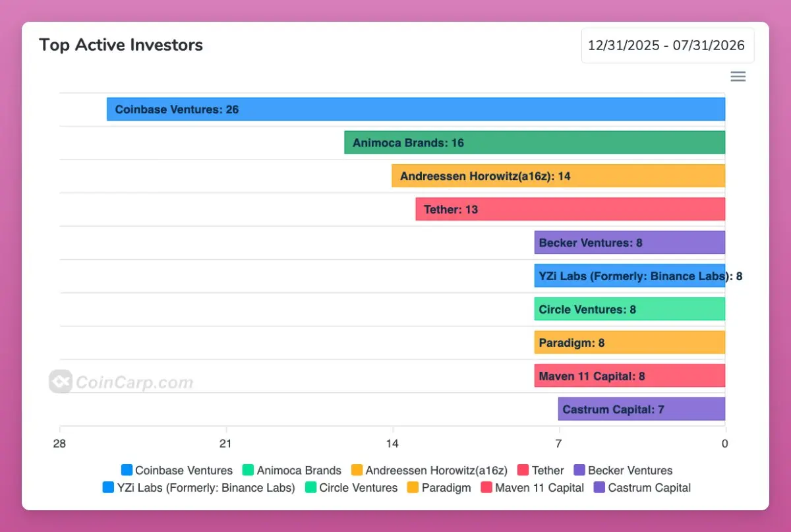Hide Circle Ventures via legend label
The image size is (791, 532).
[359, 488]
